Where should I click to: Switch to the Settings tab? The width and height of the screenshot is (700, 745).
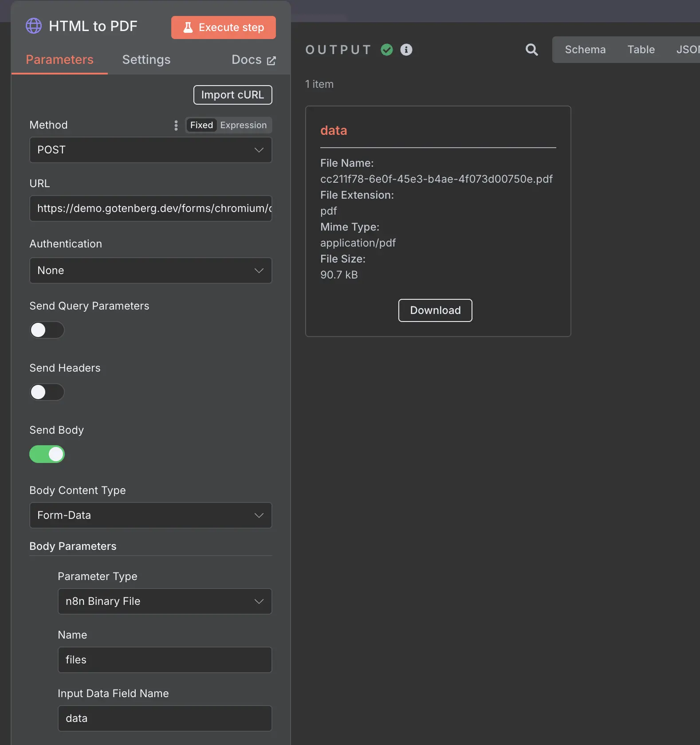(x=146, y=60)
